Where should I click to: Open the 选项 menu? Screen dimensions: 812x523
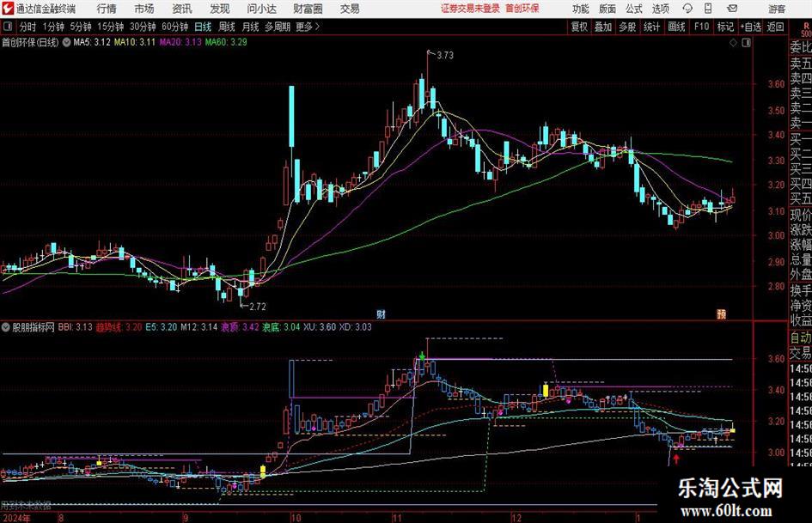[x=660, y=9]
